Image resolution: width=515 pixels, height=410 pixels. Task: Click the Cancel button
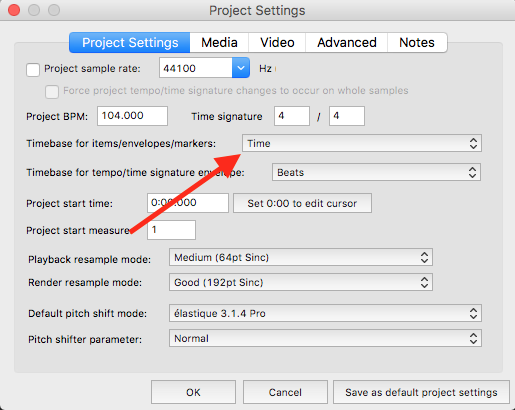pyautogui.click(x=285, y=392)
